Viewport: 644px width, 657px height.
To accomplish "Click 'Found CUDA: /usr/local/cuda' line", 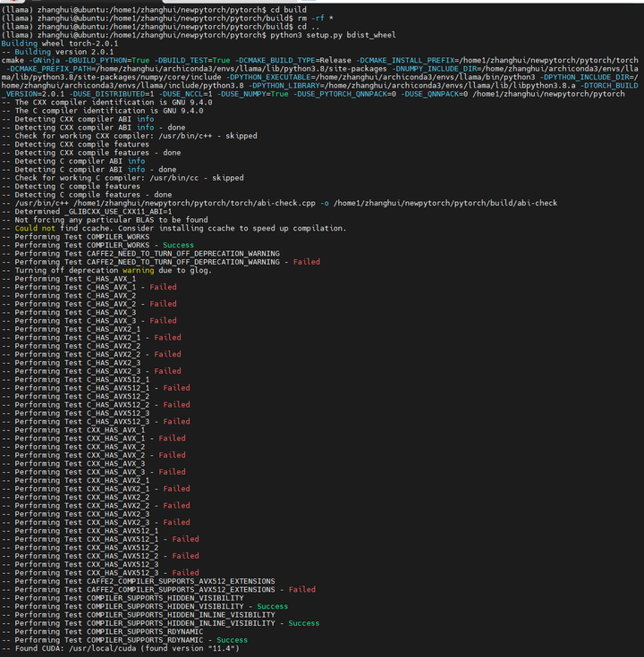I will point(121,648).
